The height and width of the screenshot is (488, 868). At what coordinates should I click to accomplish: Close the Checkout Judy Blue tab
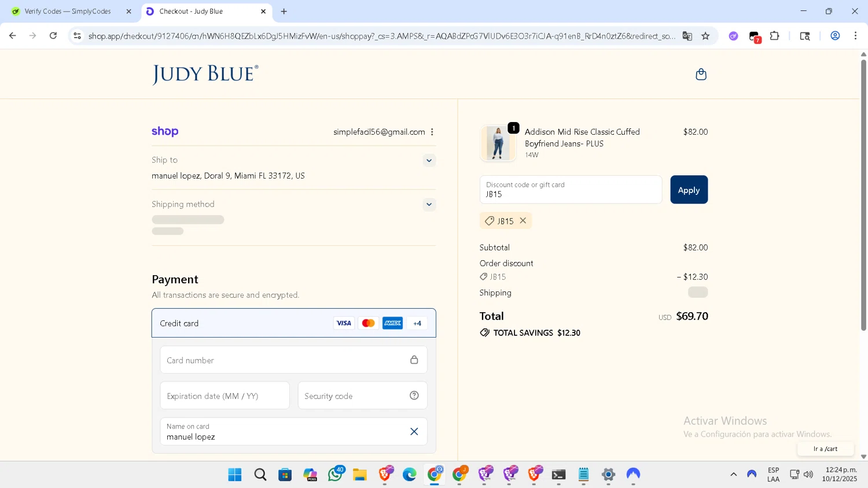click(263, 12)
